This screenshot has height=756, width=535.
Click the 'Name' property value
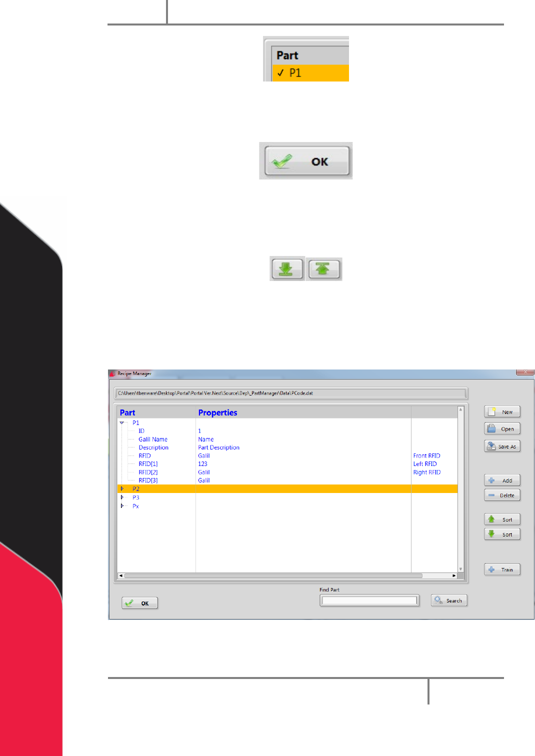(x=206, y=439)
